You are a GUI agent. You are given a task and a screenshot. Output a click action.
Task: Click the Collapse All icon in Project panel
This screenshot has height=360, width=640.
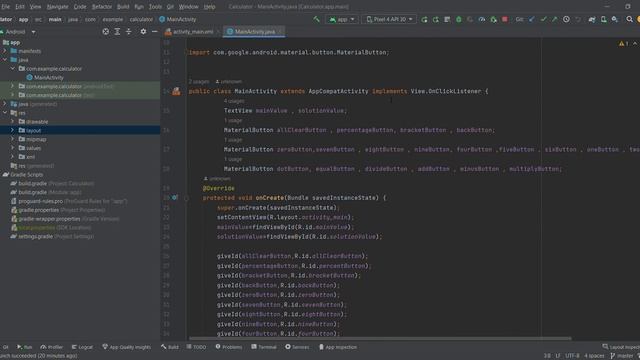click(x=129, y=31)
